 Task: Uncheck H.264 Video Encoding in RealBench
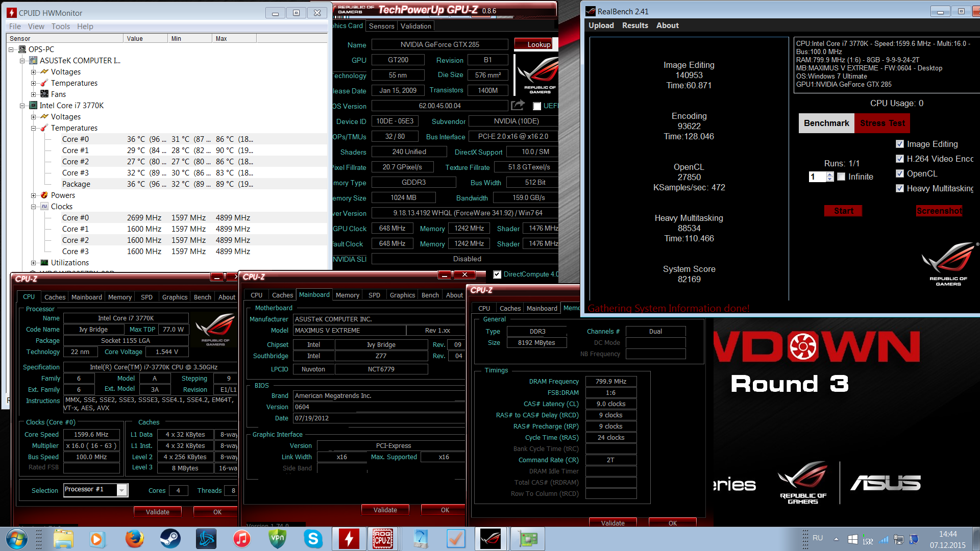[x=900, y=159]
